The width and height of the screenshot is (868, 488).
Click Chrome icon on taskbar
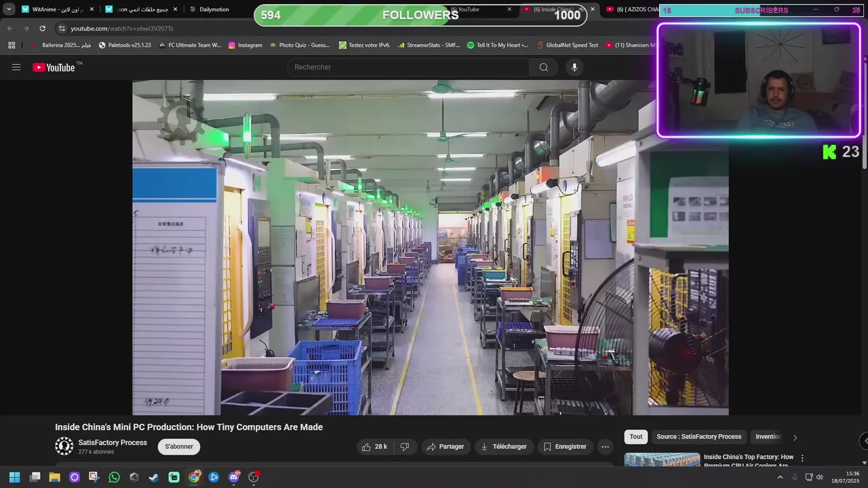(x=194, y=477)
